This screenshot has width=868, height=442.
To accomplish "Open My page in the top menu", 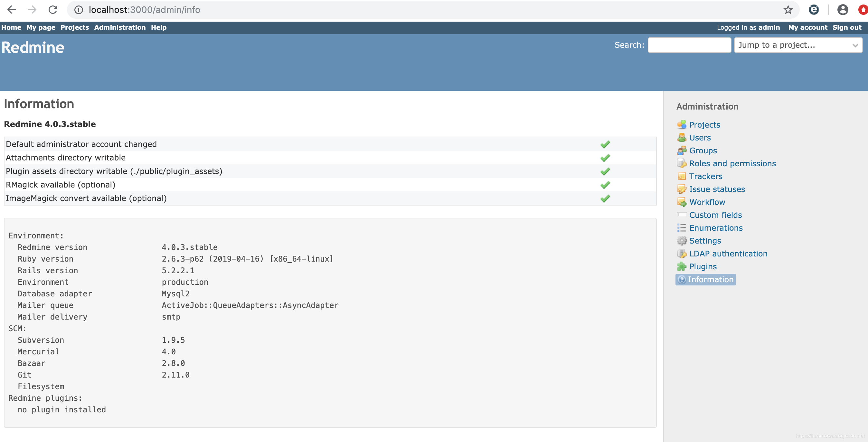I will pyautogui.click(x=41, y=27).
